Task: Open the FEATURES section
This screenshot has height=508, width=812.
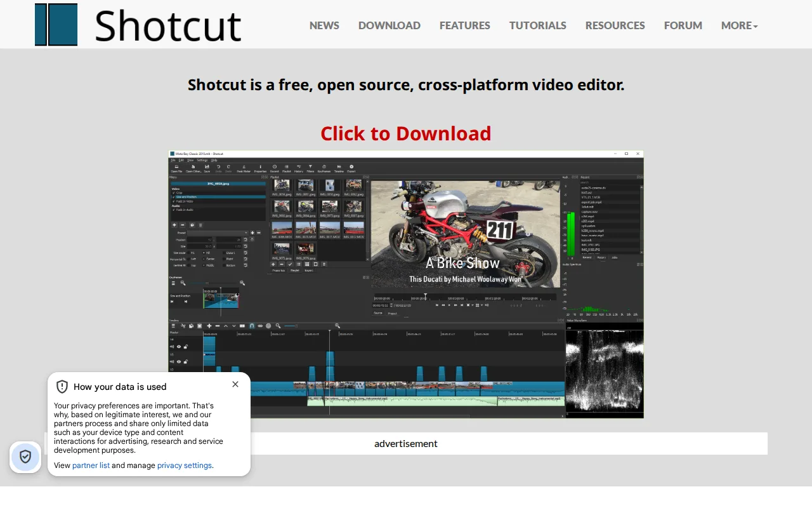Action: pos(465,25)
